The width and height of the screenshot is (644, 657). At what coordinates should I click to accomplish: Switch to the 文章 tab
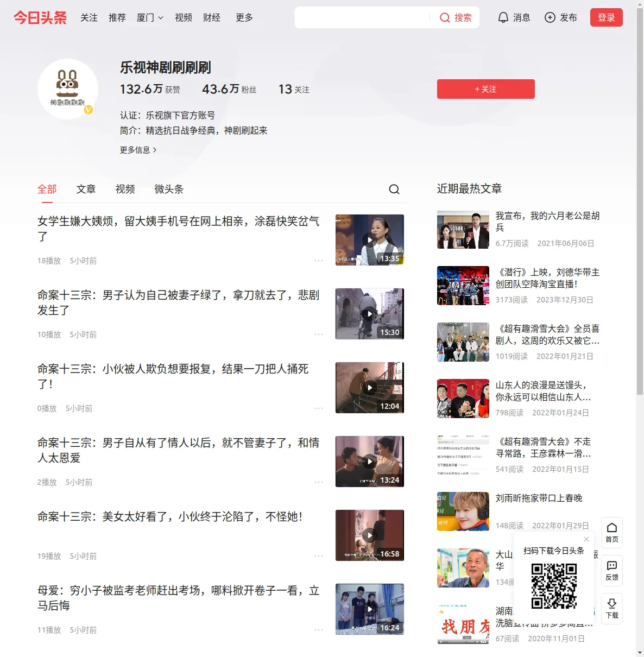click(86, 189)
